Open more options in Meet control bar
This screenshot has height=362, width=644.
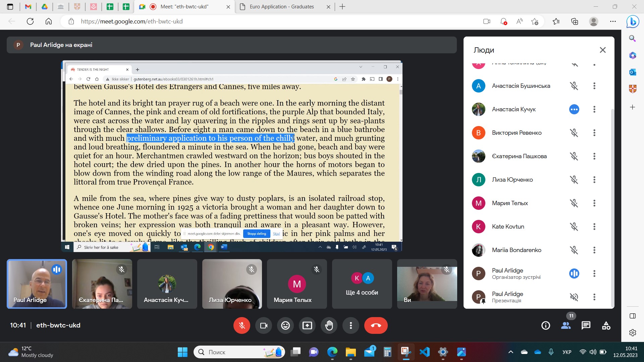click(351, 325)
